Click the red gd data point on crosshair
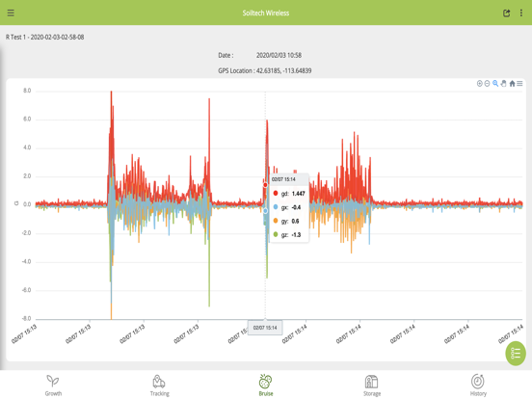 (x=265, y=185)
